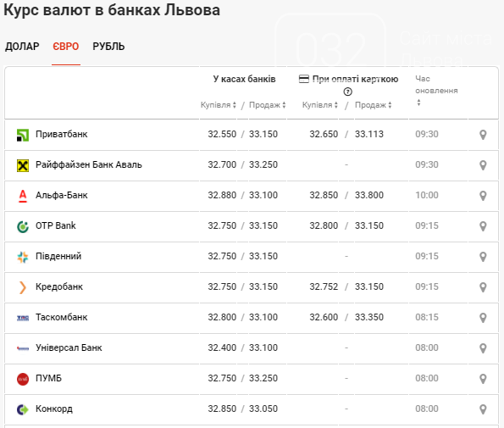Show Південний location map pin

pyautogui.click(x=483, y=257)
